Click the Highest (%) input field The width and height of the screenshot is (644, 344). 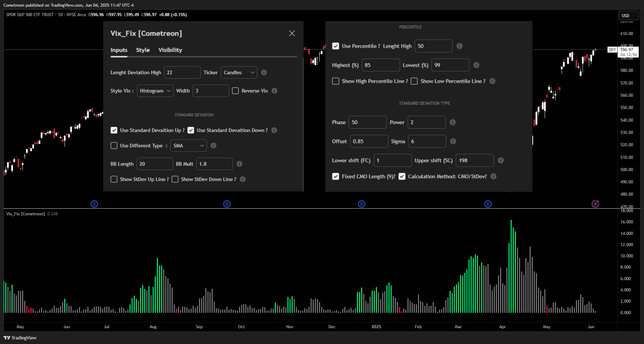click(381, 65)
